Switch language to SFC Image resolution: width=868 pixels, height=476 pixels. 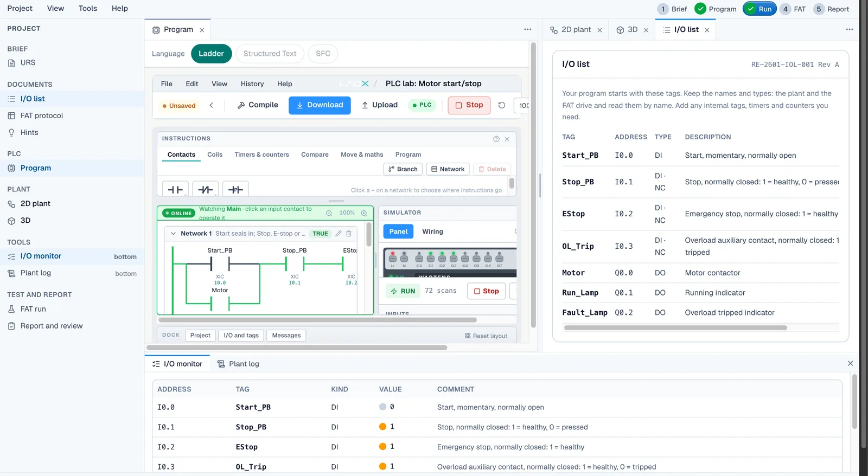point(323,54)
